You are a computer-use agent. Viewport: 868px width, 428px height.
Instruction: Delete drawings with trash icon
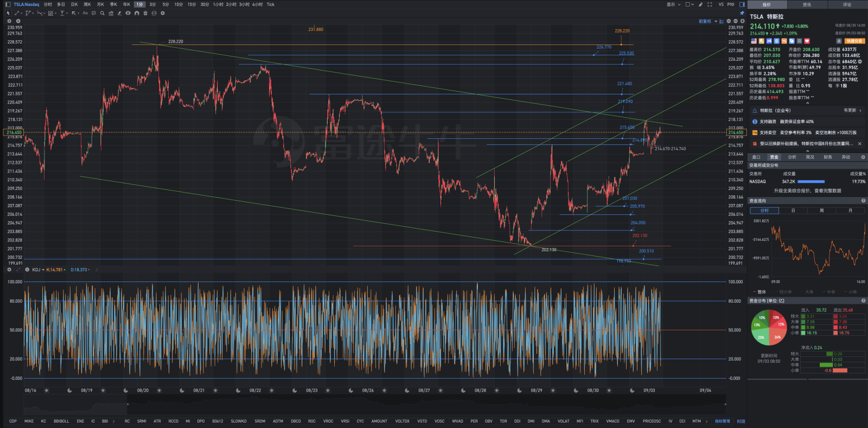[x=145, y=13]
